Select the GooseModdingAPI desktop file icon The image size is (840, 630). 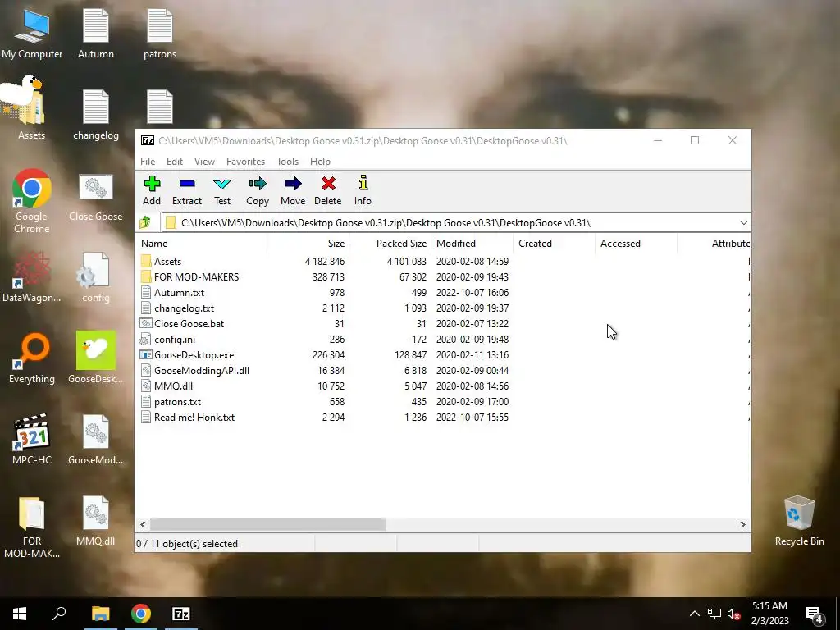pos(96,440)
